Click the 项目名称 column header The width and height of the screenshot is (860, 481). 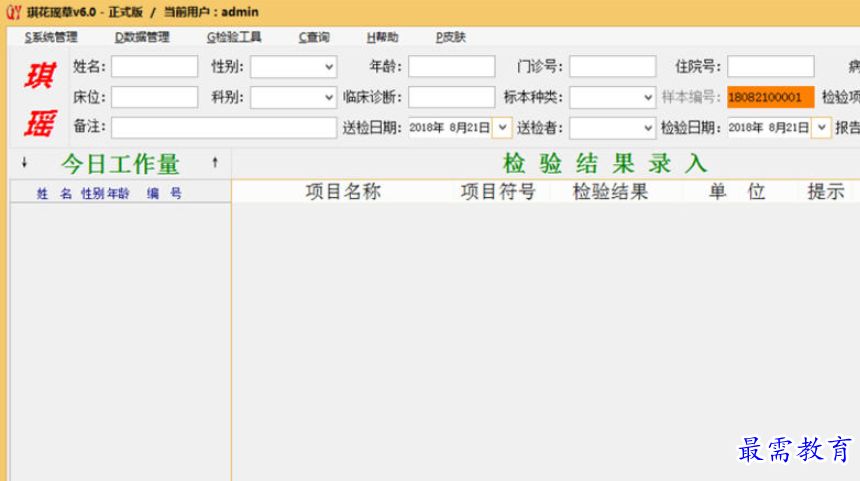[343, 192]
